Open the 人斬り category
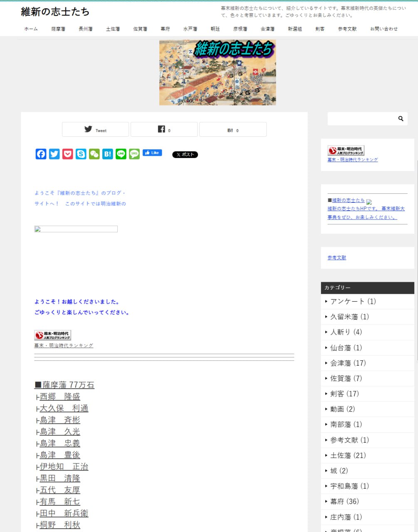 coord(346,332)
